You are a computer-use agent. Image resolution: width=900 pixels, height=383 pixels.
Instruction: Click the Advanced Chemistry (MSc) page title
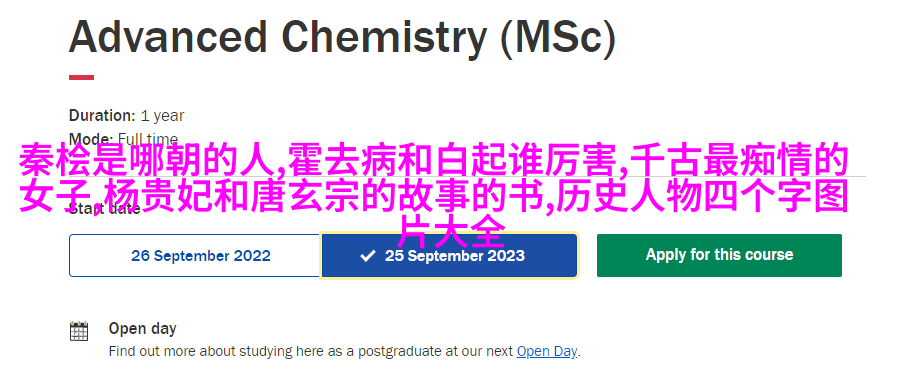[x=342, y=36]
